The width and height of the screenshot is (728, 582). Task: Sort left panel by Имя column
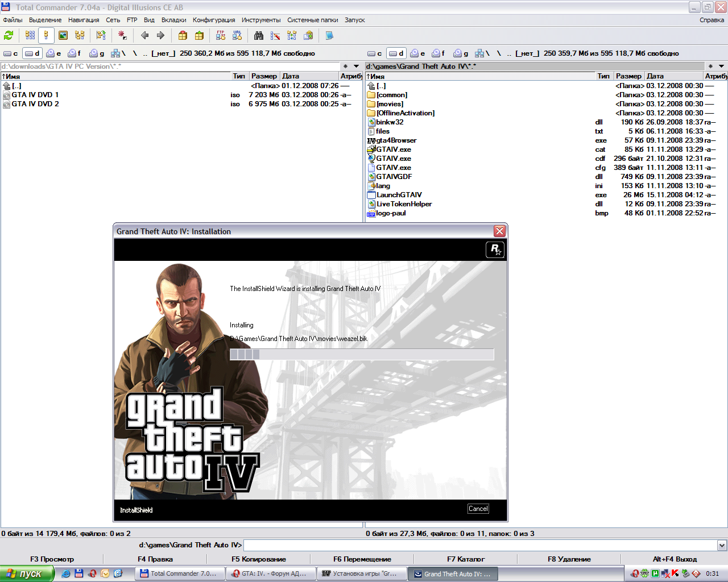115,76
